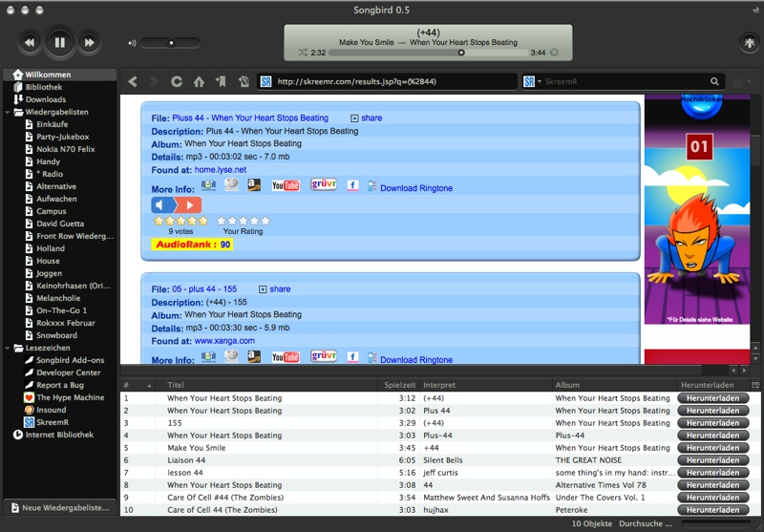Click Herunterladen for Liaison 44

tap(712, 460)
